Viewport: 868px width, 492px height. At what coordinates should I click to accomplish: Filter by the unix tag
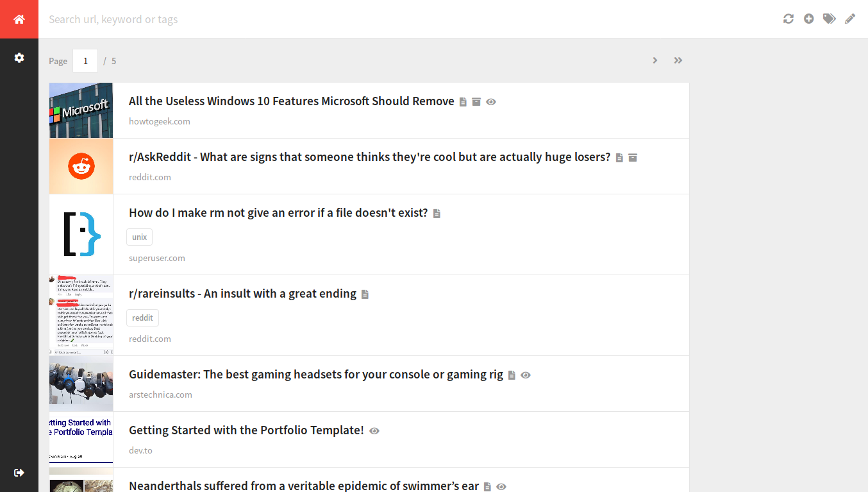pyautogui.click(x=140, y=237)
